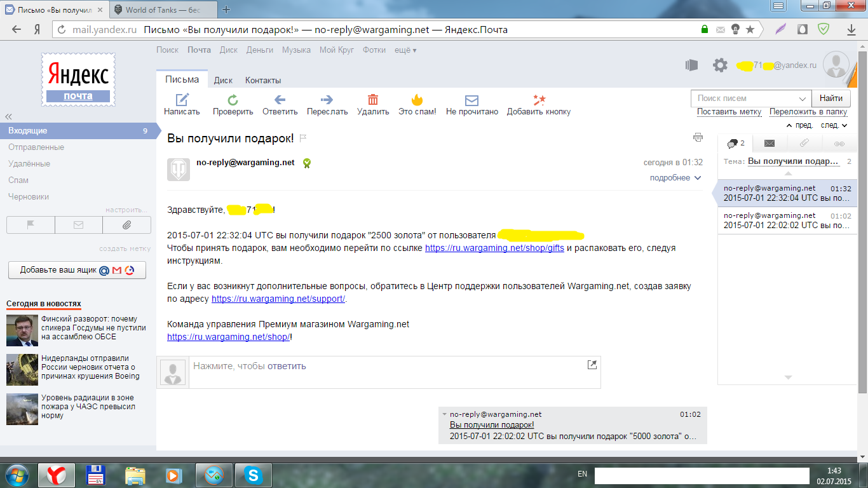Open the browser menu hamburger button
This screenshot has height=488, width=868.
[778, 6]
